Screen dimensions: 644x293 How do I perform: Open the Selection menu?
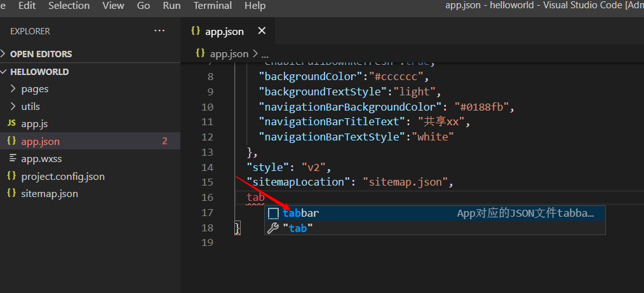tap(69, 6)
